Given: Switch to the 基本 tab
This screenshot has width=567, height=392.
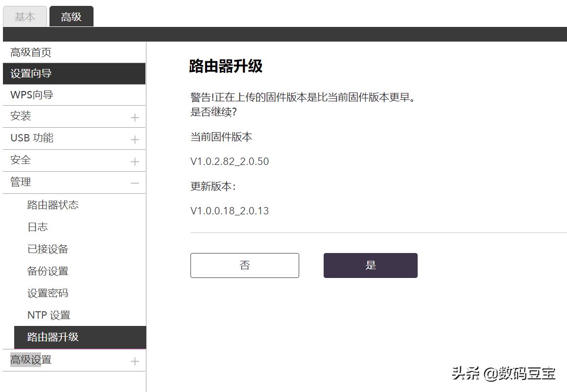Looking at the screenshot, I should [x=24, y=17].
